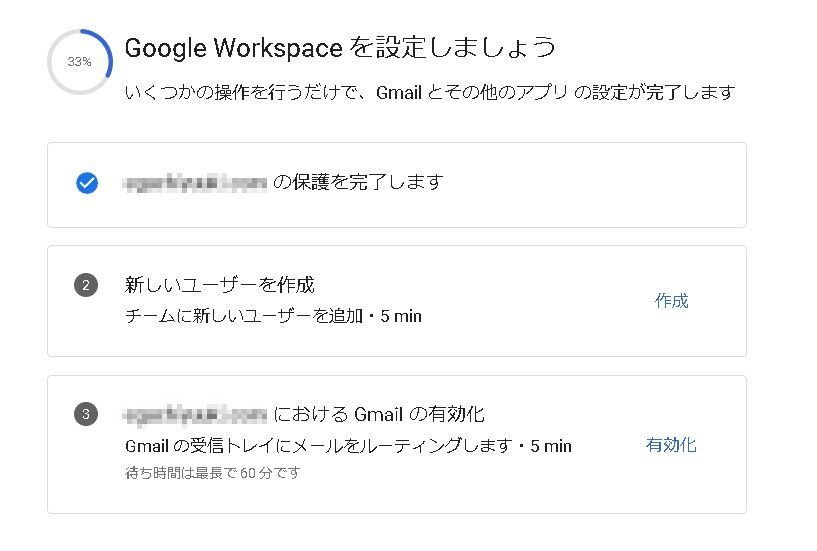The height and width of the screenshot is (551, 817).
Task: Select the '新しいユーザーを作成' step title
Action: pyautogui.click(x=220, y=285)
